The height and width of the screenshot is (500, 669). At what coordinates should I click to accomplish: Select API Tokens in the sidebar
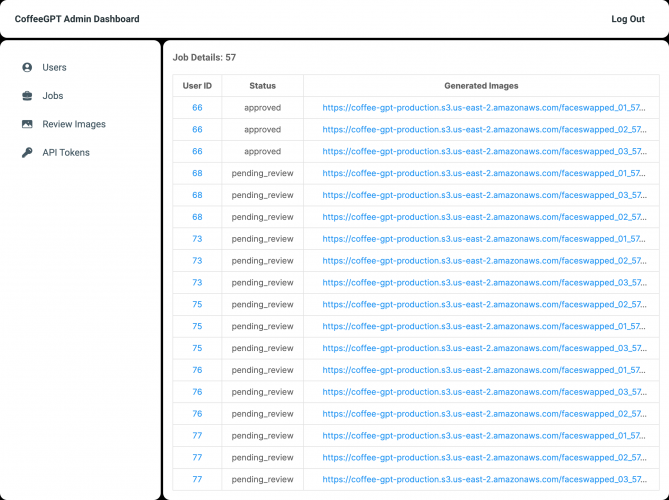pyautogui.click(x=66, y=153)
